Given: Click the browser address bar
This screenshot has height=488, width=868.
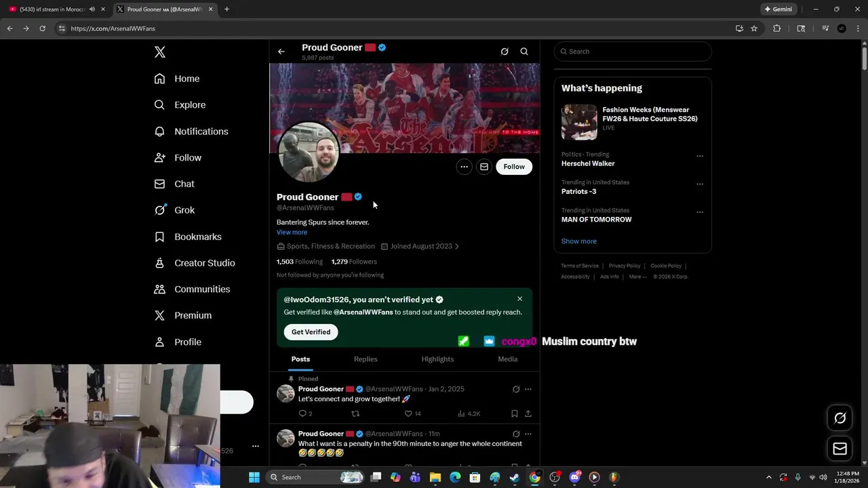Looking at the screenshot, I should pyautogui.click(x=393, y=28).
